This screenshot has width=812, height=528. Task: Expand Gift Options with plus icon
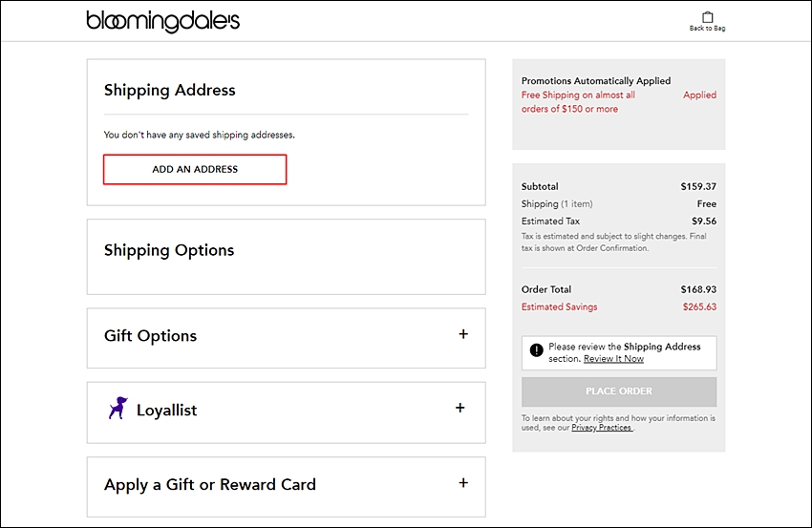tap(463, 334)
